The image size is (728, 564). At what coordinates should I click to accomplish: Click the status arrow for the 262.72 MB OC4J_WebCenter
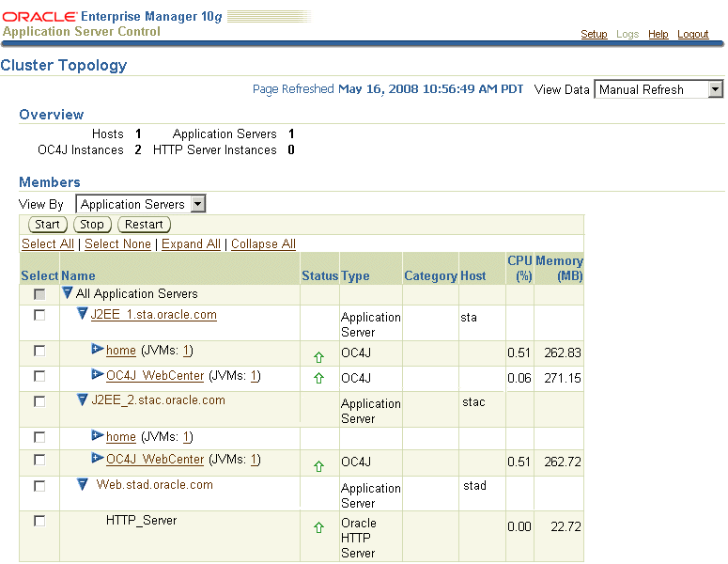318,466
